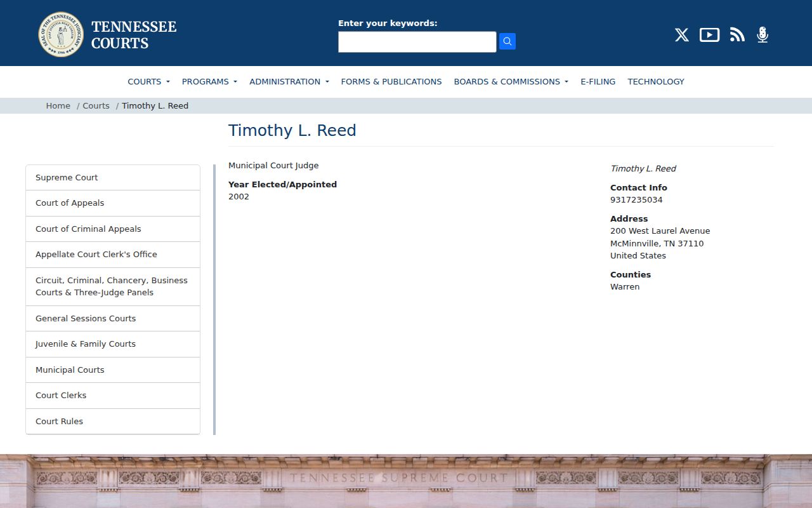Click the Warren county value

point(625,287)
